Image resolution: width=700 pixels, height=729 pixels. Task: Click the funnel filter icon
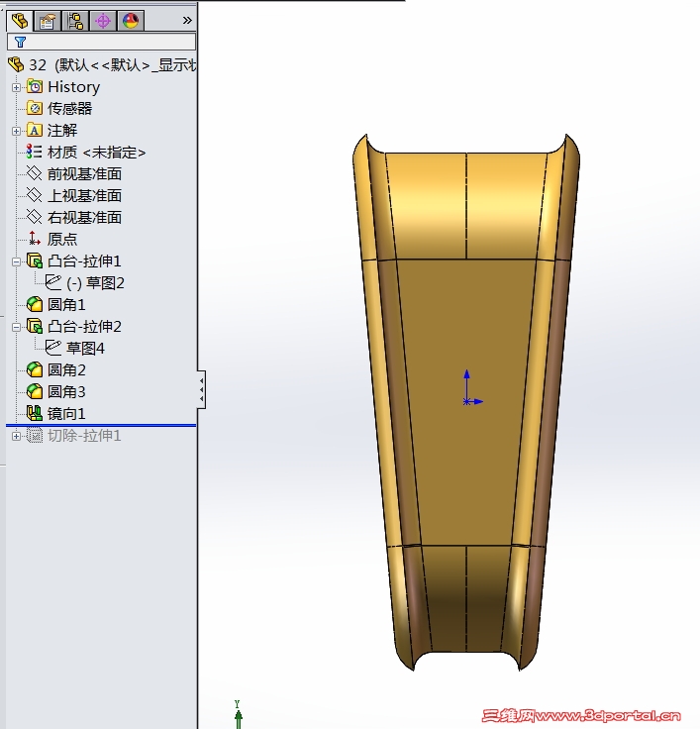click(x=20, y=43)
